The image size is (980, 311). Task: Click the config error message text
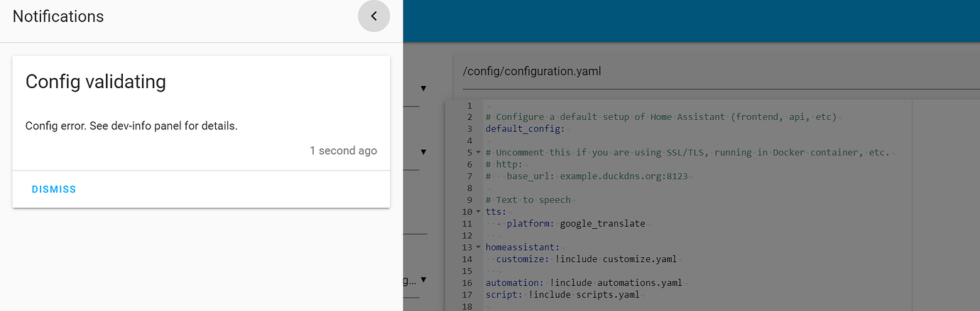[131, 126]
